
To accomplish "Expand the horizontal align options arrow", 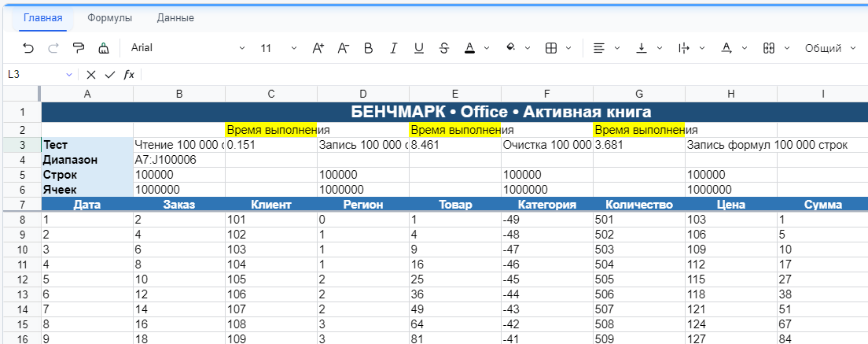I will coord(617,48).
